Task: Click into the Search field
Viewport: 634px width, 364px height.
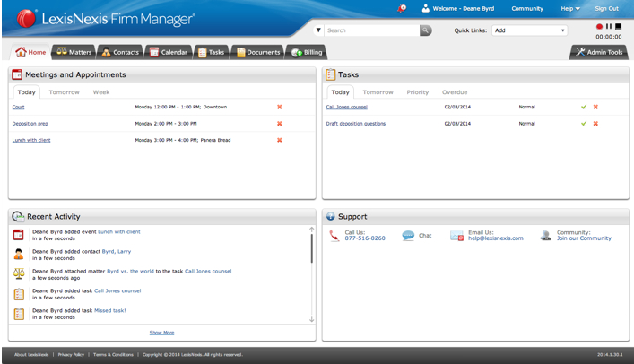Action: click(x=372, y=30)
